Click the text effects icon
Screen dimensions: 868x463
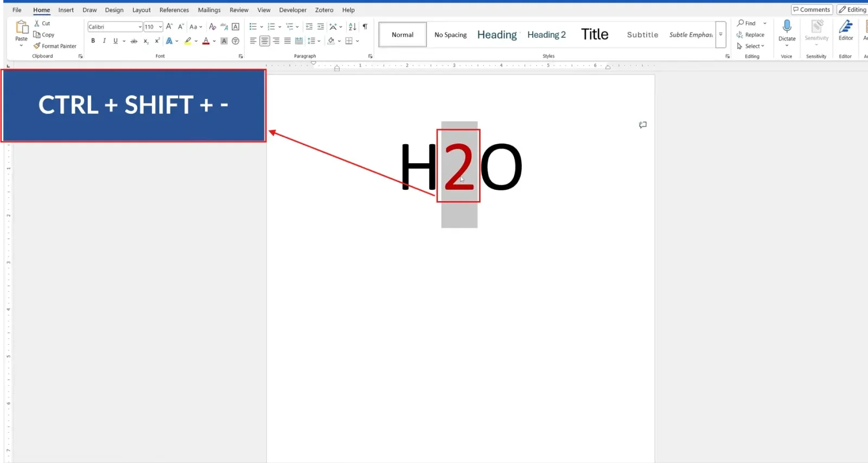pyautogui.click(x=169, y=41)
